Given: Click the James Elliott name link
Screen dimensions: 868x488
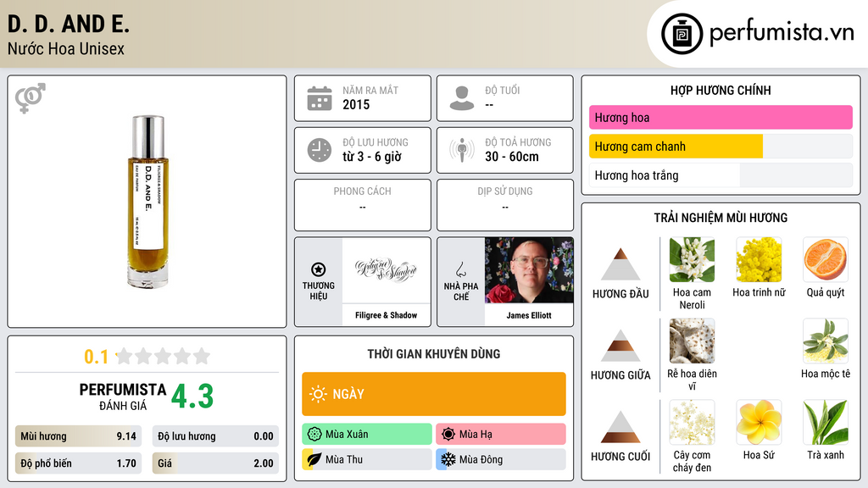Looking at the screenshot, I should click(529, 315).
